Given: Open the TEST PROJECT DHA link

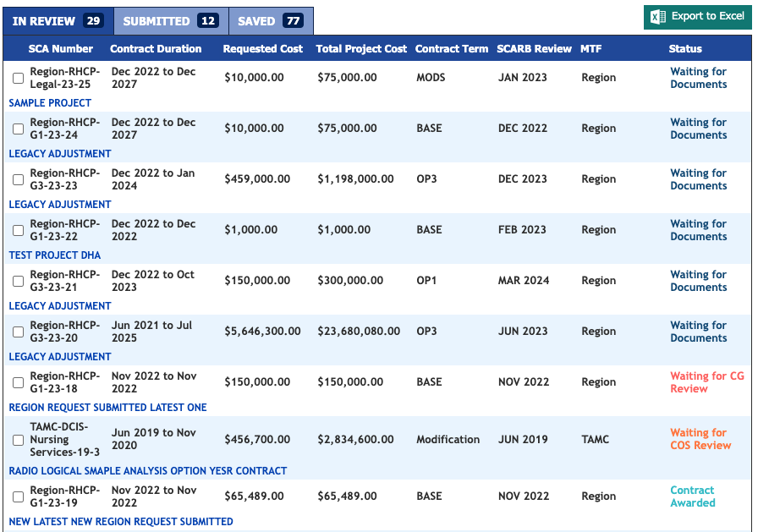Looking at the screenshot, I should point(55,255).
